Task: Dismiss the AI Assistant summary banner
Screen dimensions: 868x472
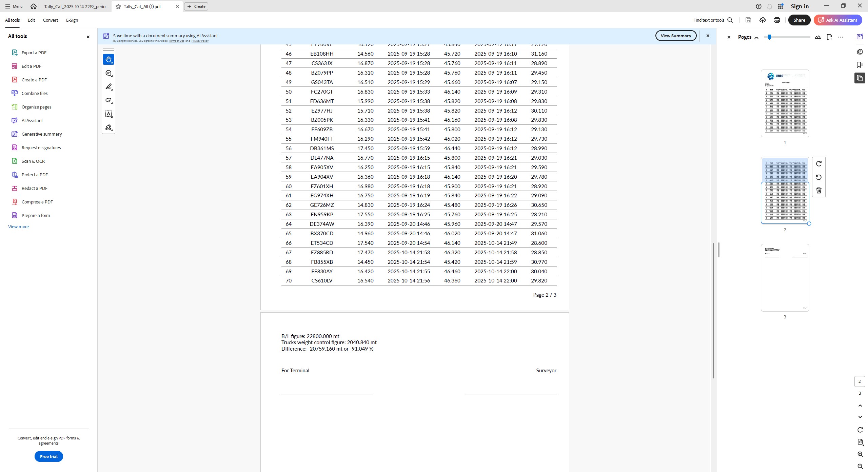Action: point(708,36)
